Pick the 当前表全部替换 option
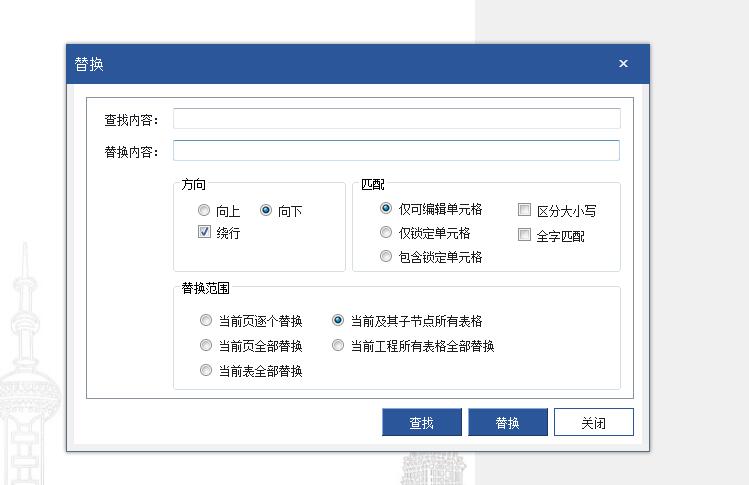This screenshot has height=485, width=749. pyautogui.click(x=206, y=371)
